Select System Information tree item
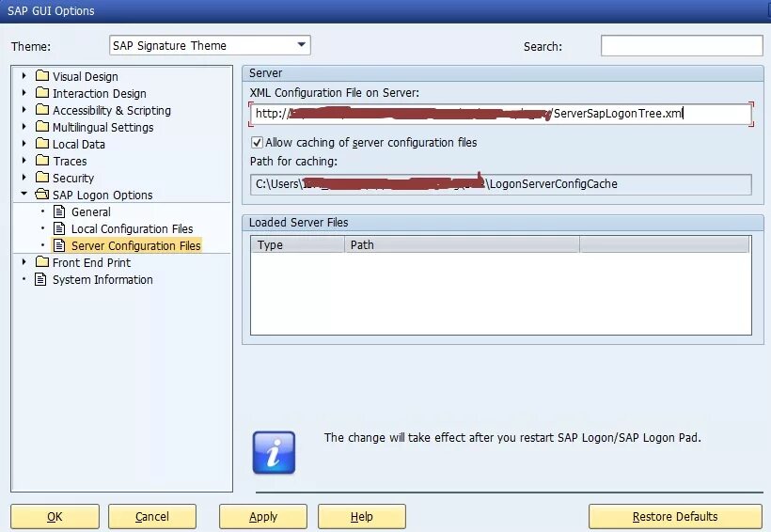 click(x=102, y=280)
